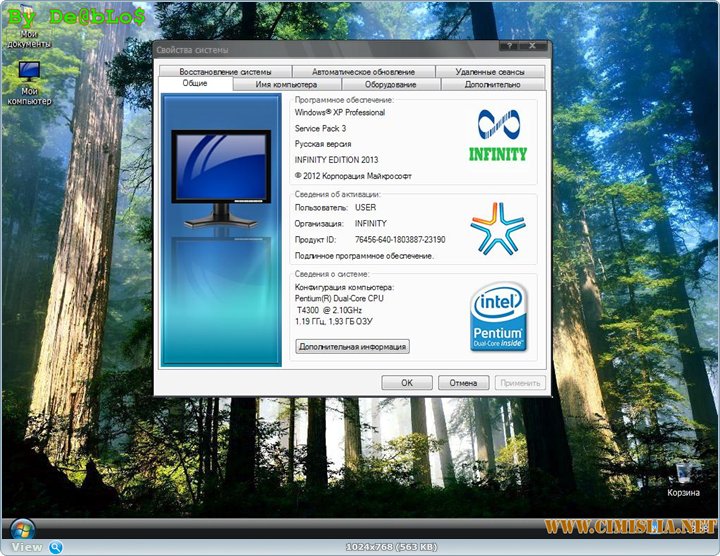Click the View magnifier icon
720x556 pixels.
tap(56, 547)
